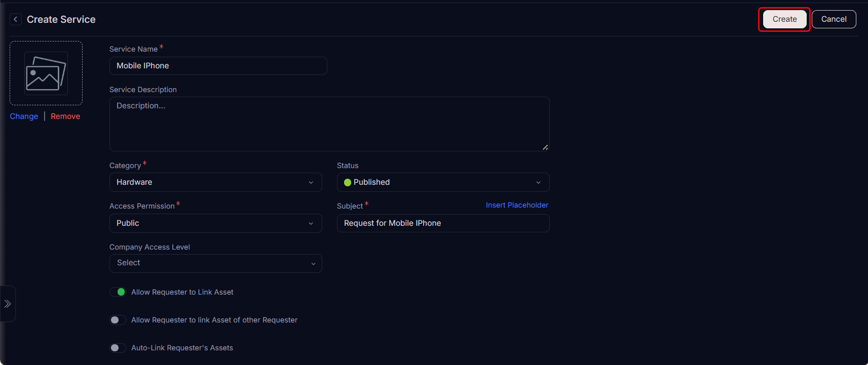The height and width of the screenshot is (365, 868).
Task: Click the Create button
Action: [784, 19]
